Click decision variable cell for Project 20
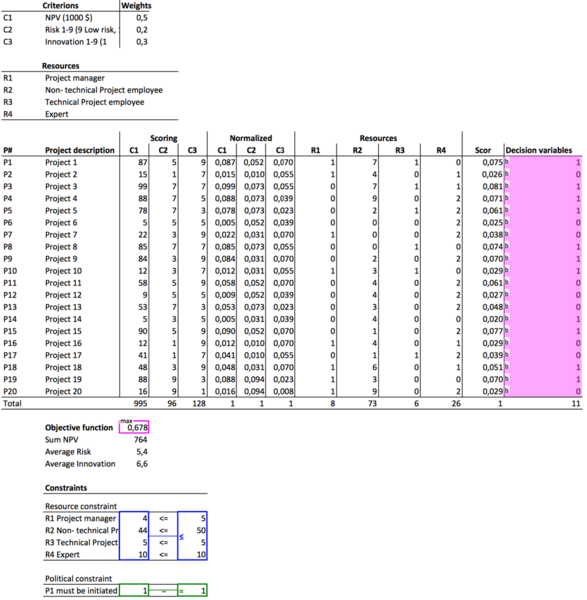The image size is (587, 600). [x=543, y=391]
